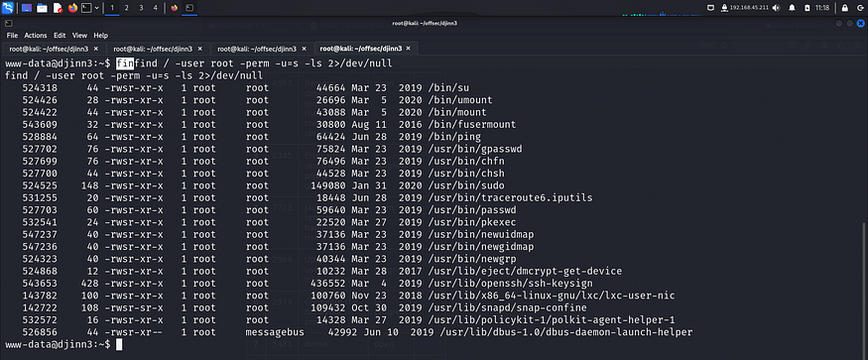Click the battery power manager icon
Viewport: 868px width, 360px height.
coord(807,8)
